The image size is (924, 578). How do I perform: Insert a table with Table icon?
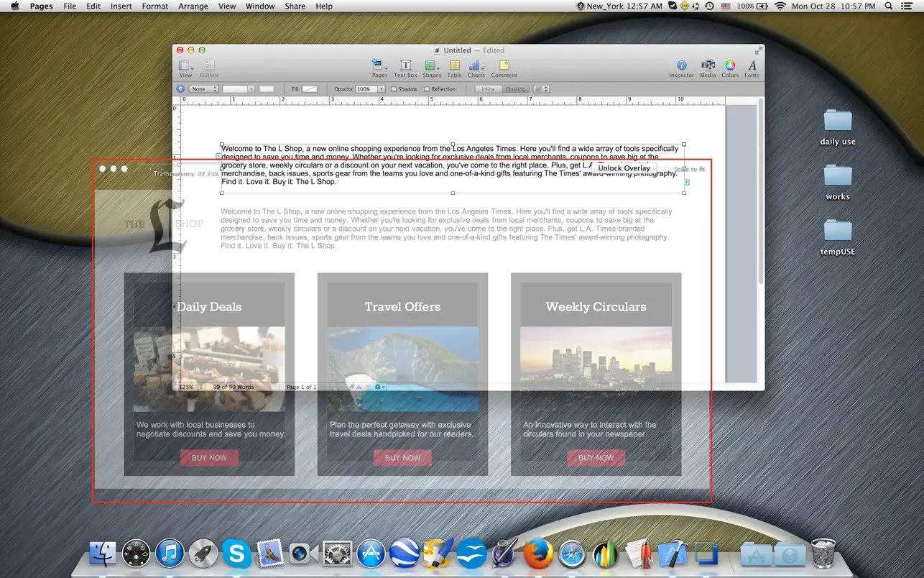(x=454, y=68)
